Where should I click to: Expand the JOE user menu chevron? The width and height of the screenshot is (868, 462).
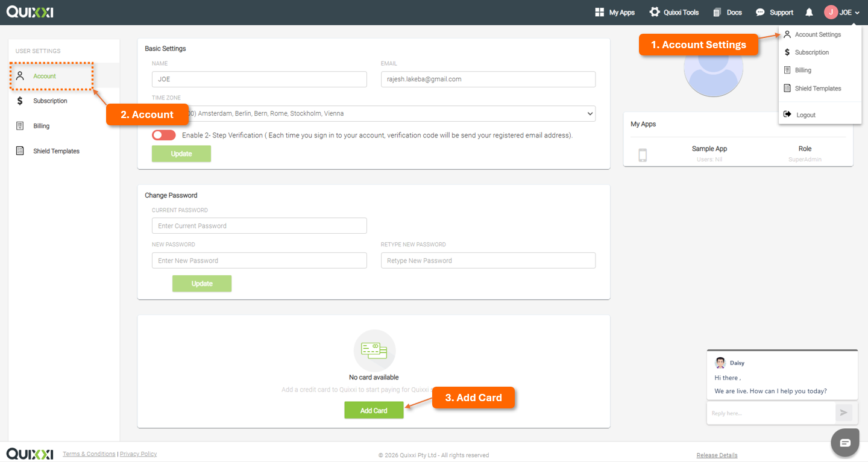pos(857,13)
